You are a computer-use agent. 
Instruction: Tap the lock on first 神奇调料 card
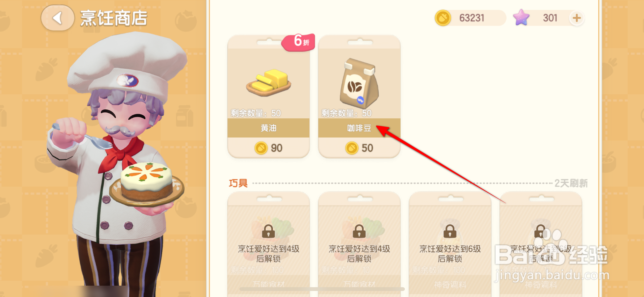[x=450, y=231]
